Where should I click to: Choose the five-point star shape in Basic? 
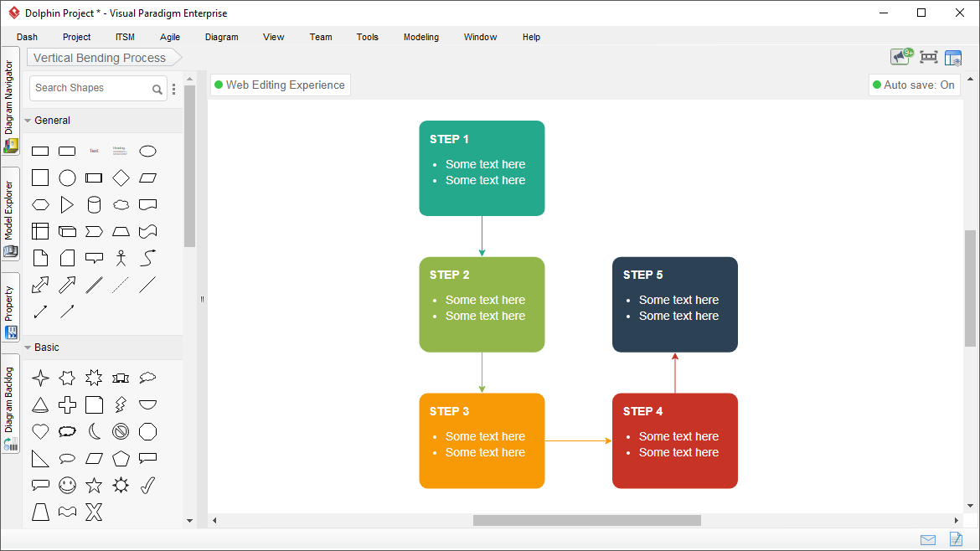pos(94,486)
